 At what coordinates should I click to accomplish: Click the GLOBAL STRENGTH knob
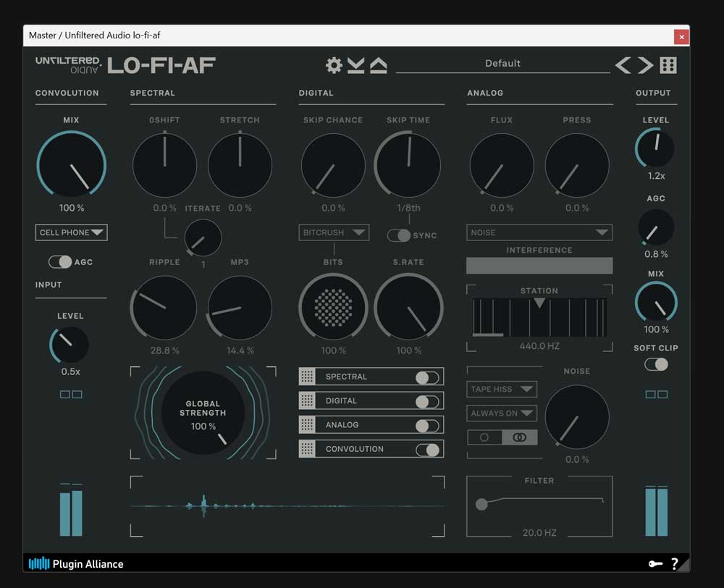[x=203, y=413]
